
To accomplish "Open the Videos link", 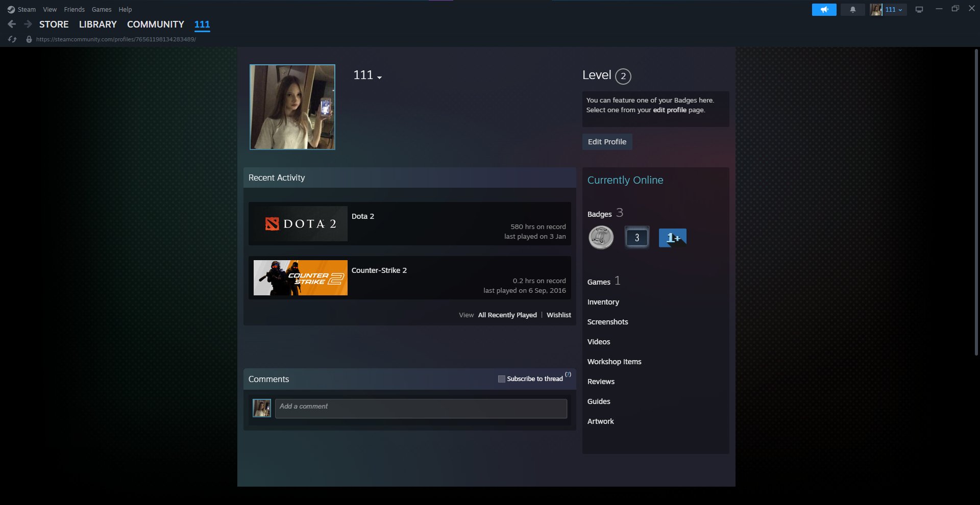I will (x=599, y=342).
